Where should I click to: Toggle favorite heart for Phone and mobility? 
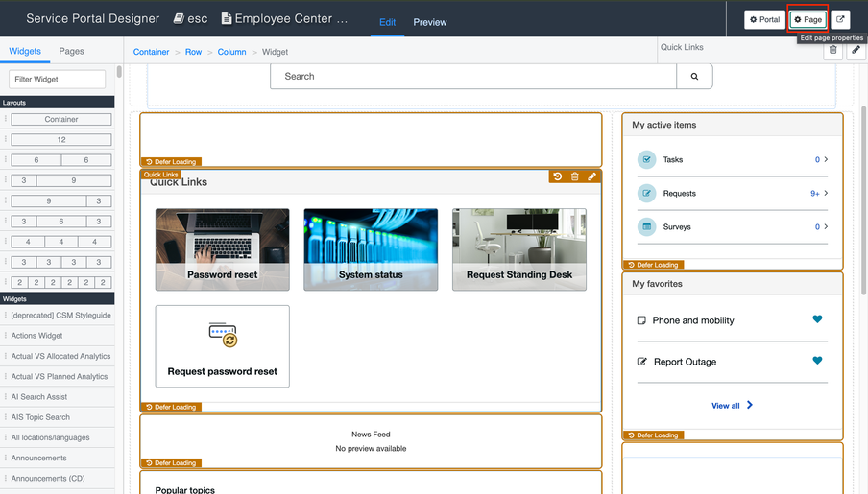(x=817, y=319)
